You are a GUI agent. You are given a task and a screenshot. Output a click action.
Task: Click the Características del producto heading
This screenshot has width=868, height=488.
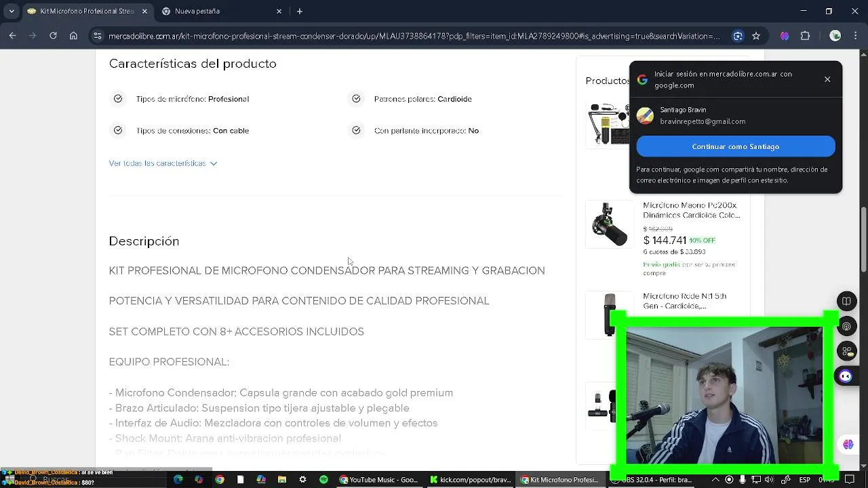[193, 64]
